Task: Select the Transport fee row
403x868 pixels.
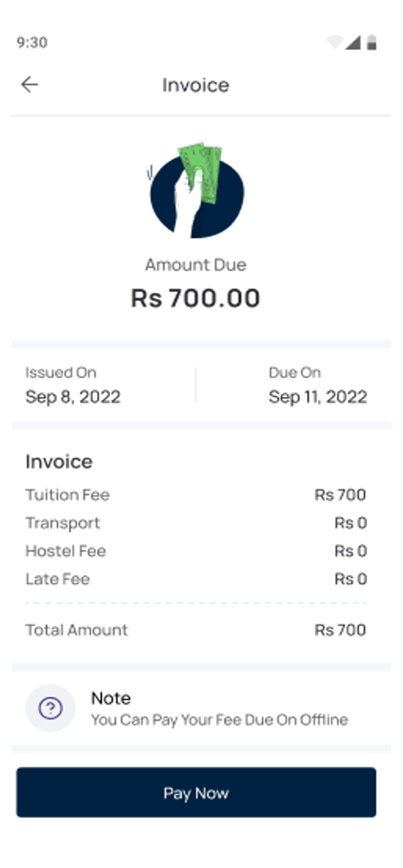Action: click(x=196, y=523)
